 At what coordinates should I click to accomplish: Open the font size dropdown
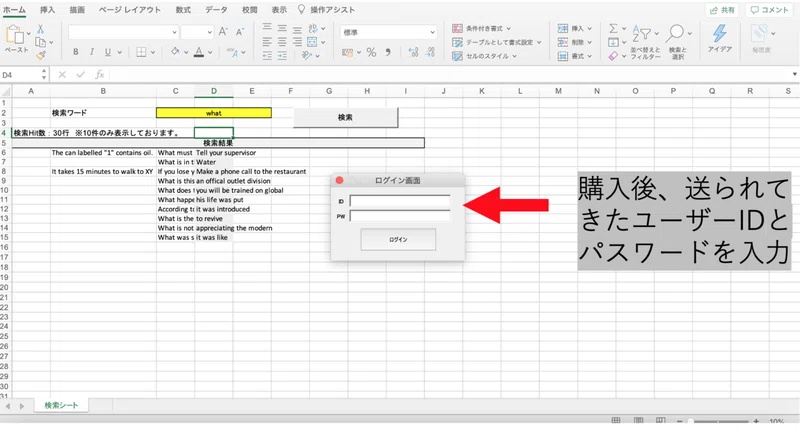click(x=209, y=32)
